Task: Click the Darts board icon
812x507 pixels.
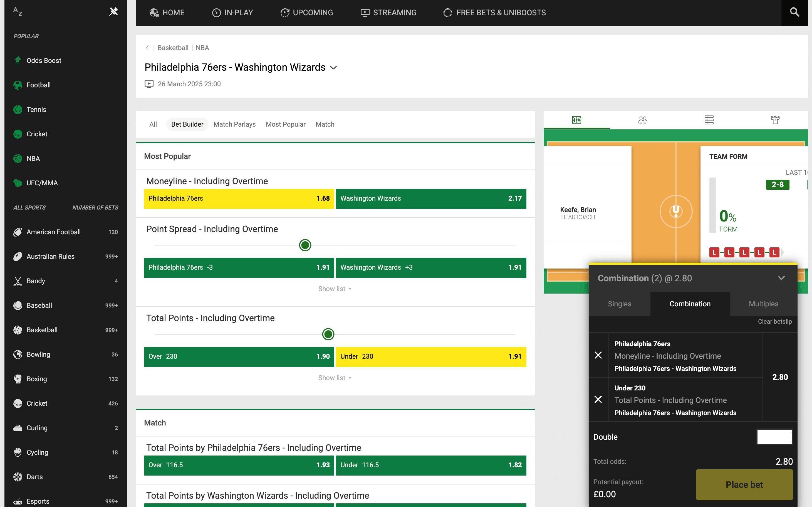Action: click(x=18, y=477)
